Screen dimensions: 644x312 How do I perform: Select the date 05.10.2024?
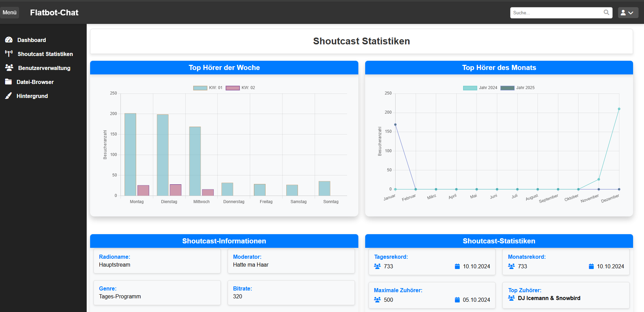[x=476, y=300]
